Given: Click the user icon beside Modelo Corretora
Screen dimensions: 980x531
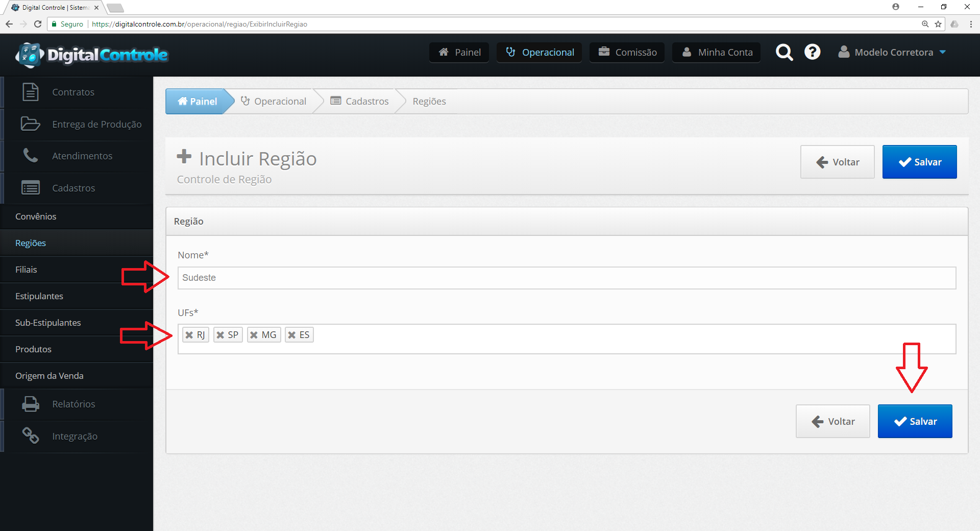Looking at the screenshot, I should (x=844, y=52).
